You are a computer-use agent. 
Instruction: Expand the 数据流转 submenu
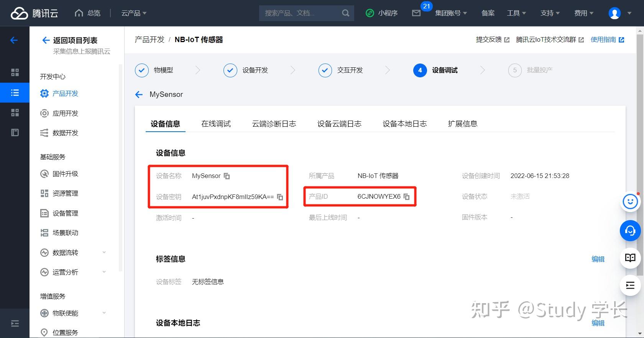(73, 253)
